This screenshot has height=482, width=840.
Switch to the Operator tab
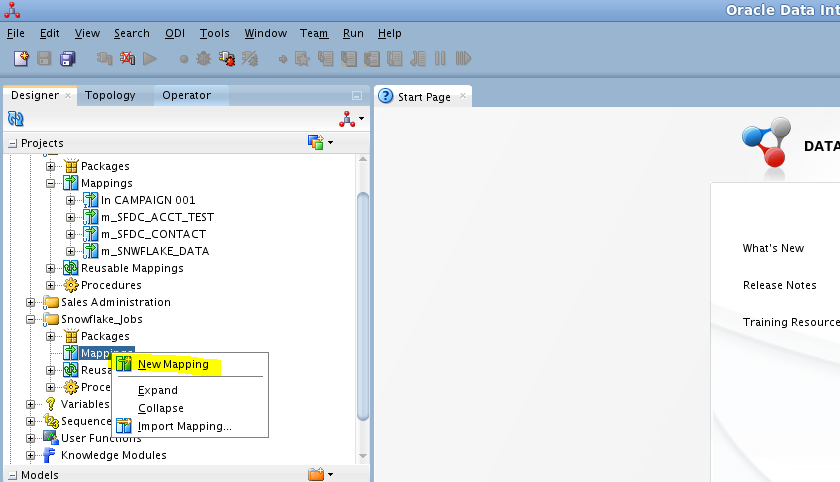point(186,95)
